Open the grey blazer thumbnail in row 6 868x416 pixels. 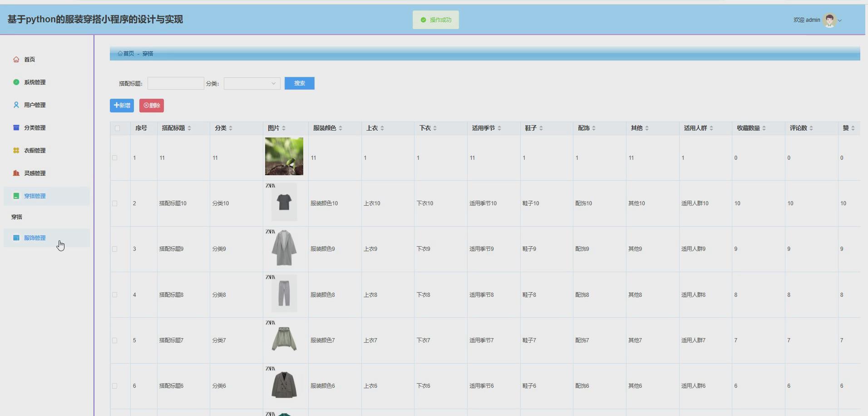(x=284, y=385)
